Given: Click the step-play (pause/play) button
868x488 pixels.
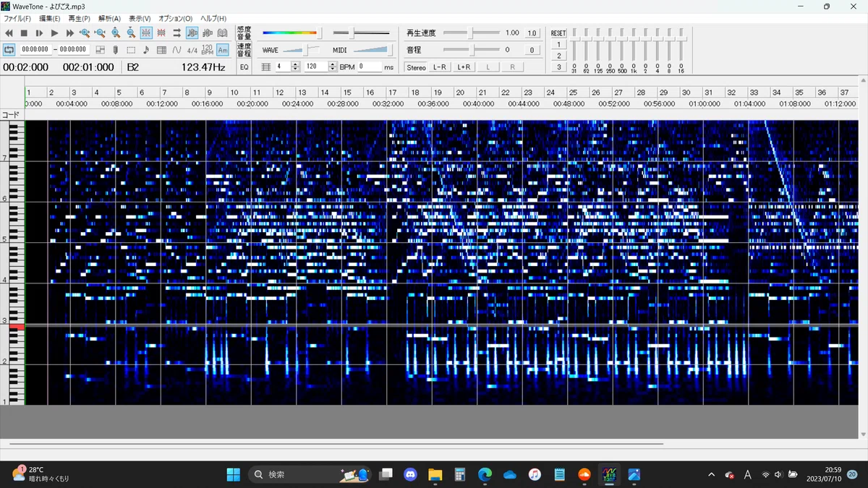Looking at the screenshot, I should (39, 33).
